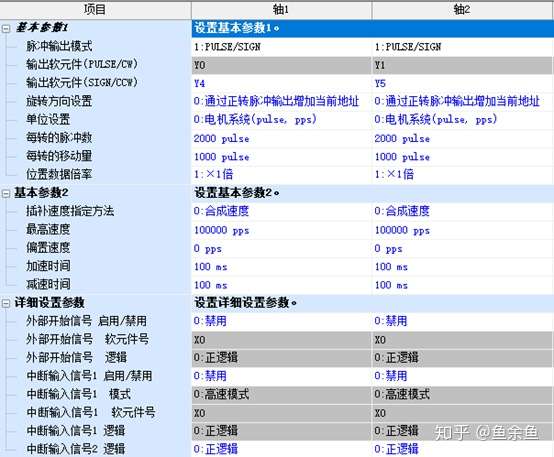Edit axis 1 最高速度 100000 pps

click(x=281, y=230)
